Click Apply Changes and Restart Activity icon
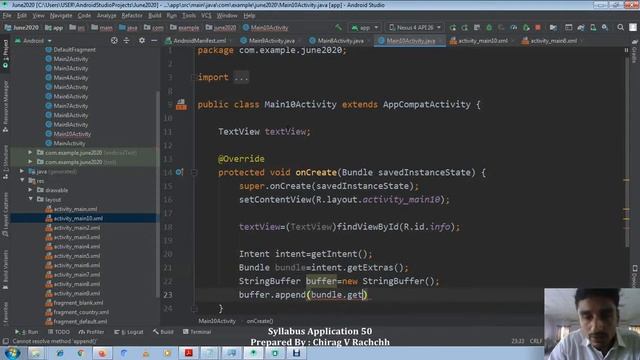 (x=464, y=28)
